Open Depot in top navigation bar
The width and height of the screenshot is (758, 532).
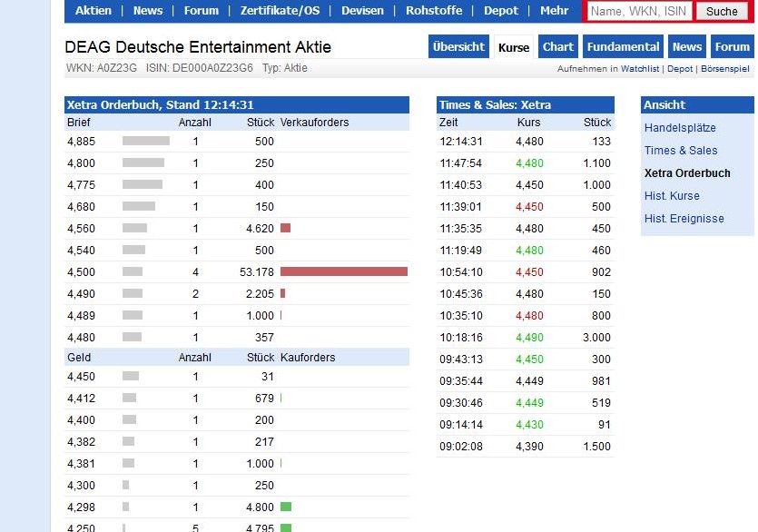(501, 11)
